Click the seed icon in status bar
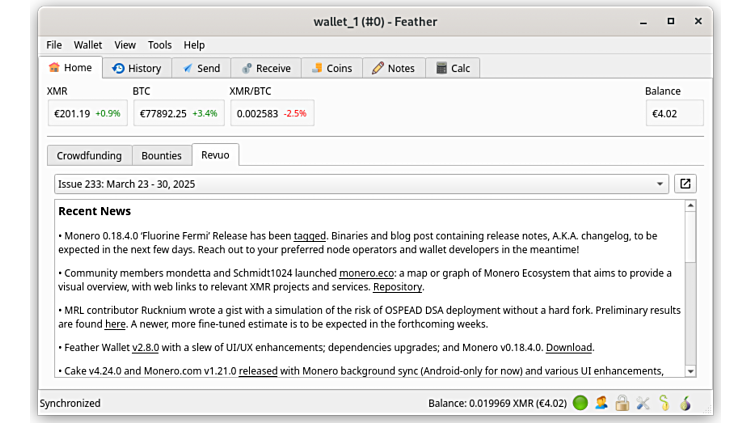 pyautogui.click(x=664, y=403)
